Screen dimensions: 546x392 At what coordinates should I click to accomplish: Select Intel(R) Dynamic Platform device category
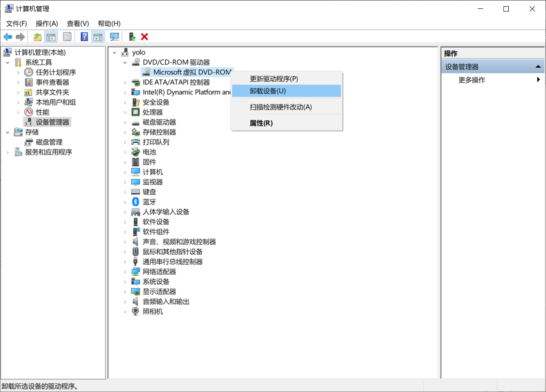coord(187,92)
